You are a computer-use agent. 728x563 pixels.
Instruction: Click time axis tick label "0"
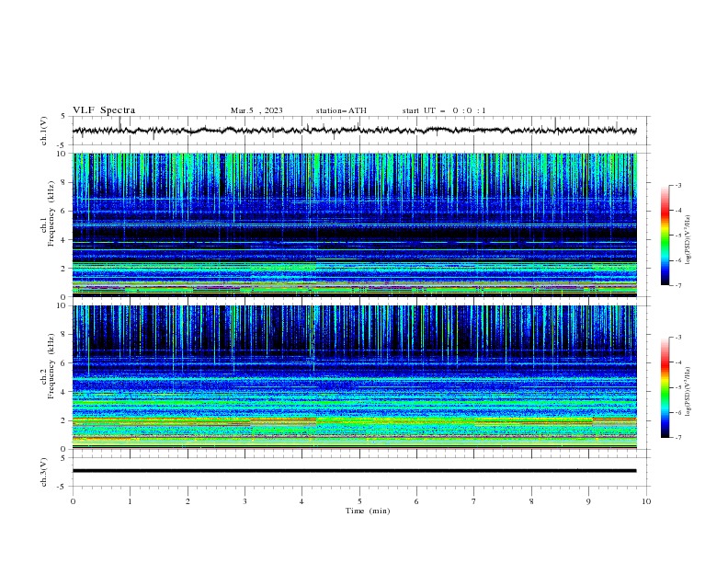(73, 501)
